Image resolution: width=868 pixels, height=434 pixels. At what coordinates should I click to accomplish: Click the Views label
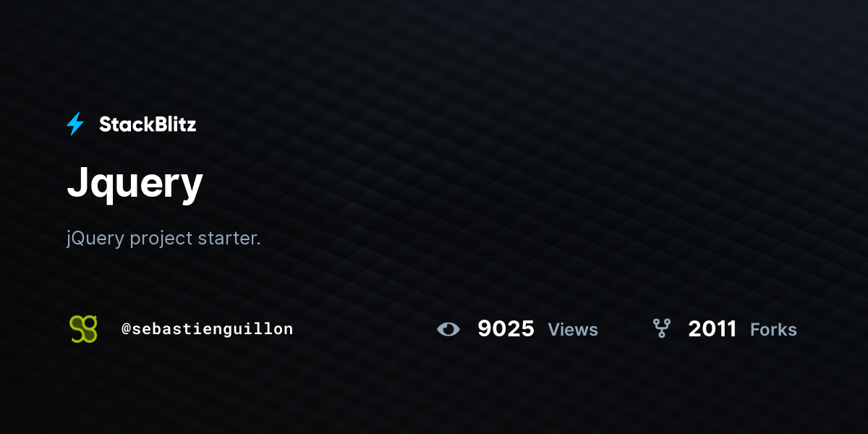pyautogui.click(x=573, y=330)
